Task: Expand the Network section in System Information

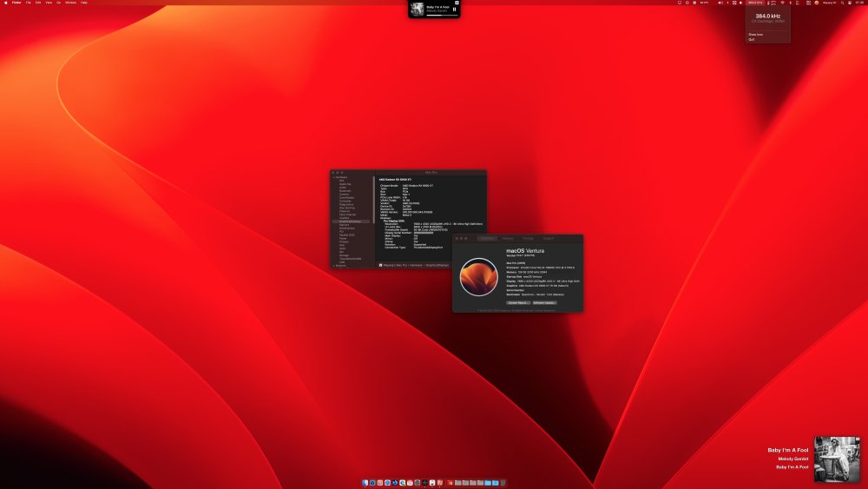Action: pos(334,265)
